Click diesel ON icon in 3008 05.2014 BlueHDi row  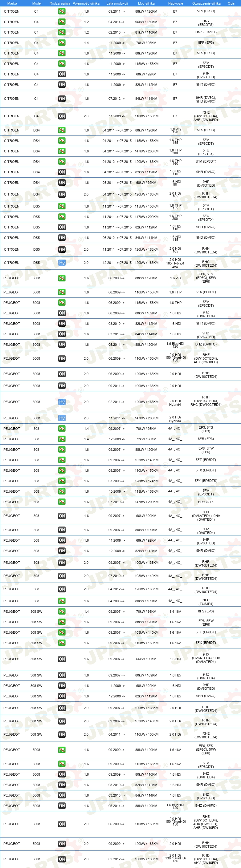click(x=62, y=344)
